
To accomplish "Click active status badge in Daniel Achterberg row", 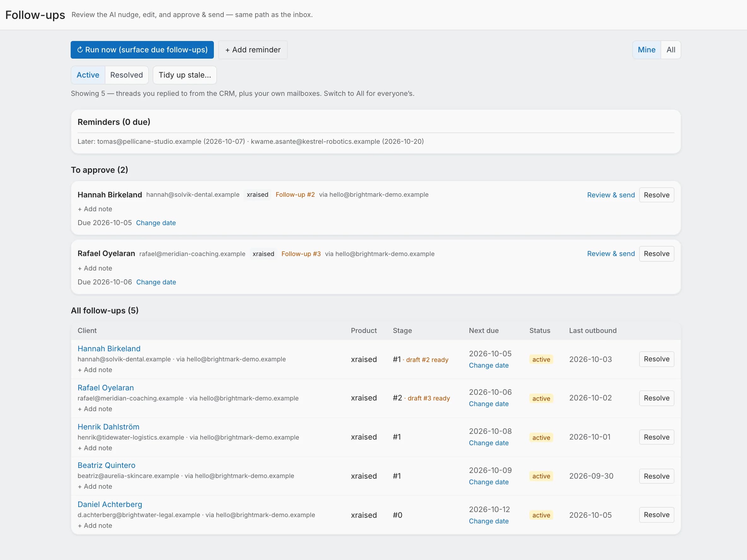I will [x=541, y=515].
